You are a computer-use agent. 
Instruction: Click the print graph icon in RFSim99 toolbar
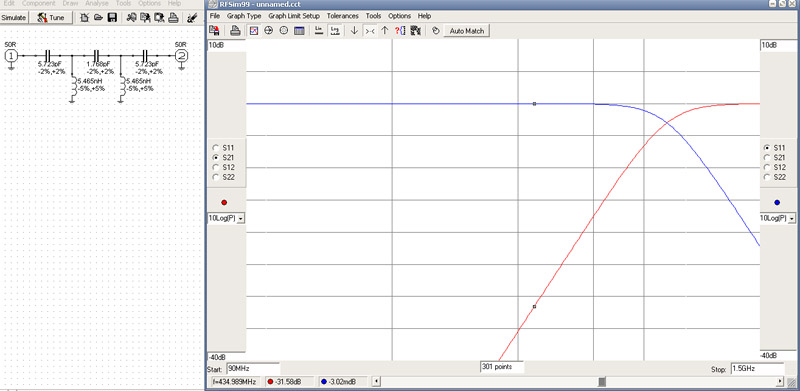tap(235, 31)
